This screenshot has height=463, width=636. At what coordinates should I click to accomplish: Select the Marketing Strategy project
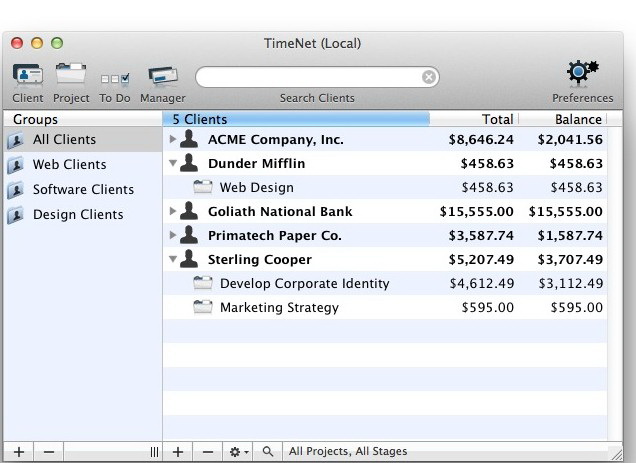coord(279,307)
